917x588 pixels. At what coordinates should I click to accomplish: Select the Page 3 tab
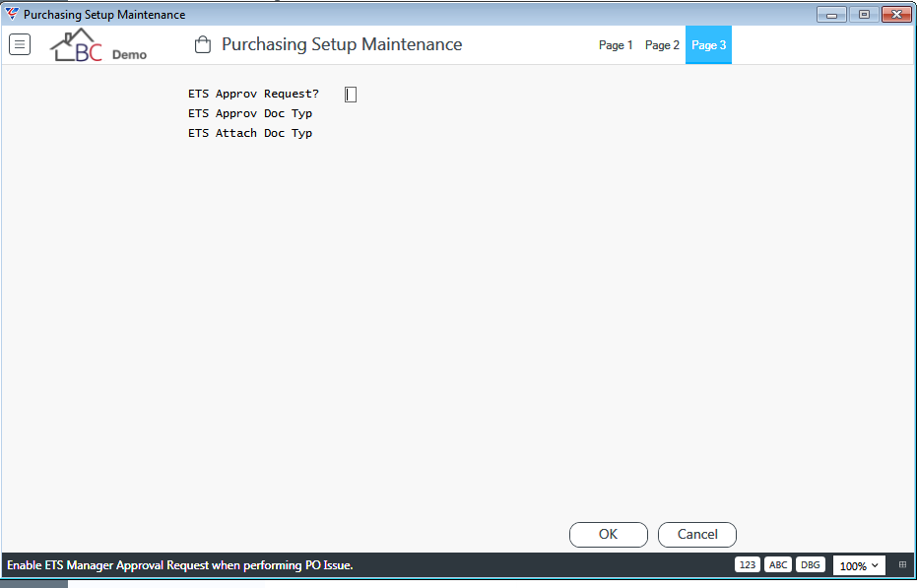708,45
